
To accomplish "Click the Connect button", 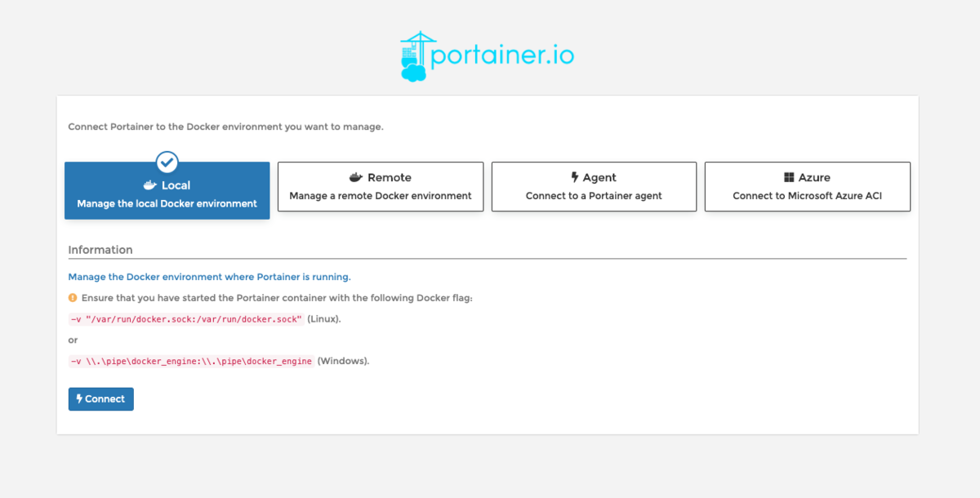I will [x=100, y=398].
